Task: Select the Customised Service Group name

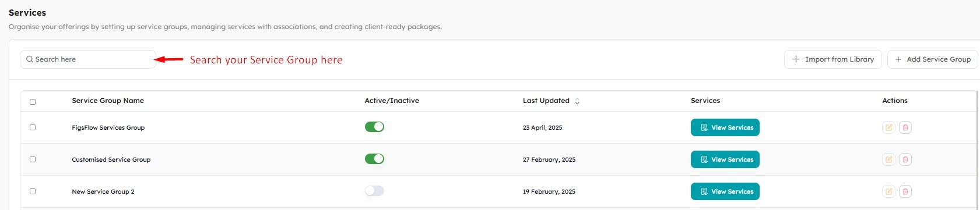Action: click(111, 159)
